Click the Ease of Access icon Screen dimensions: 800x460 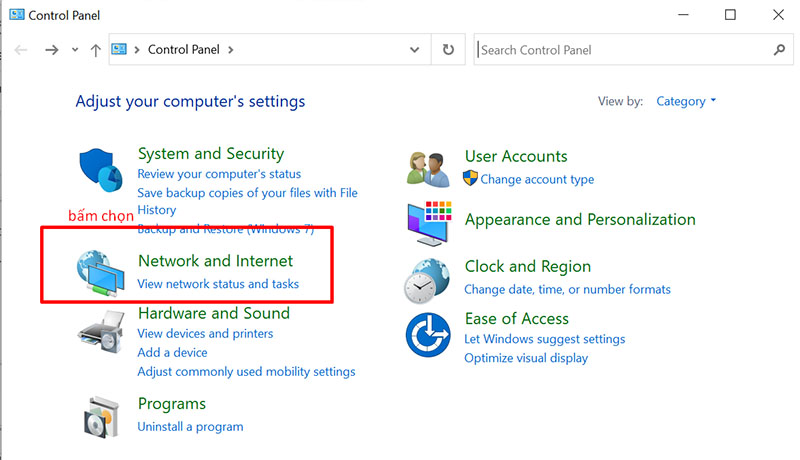[x=428, y=335]
